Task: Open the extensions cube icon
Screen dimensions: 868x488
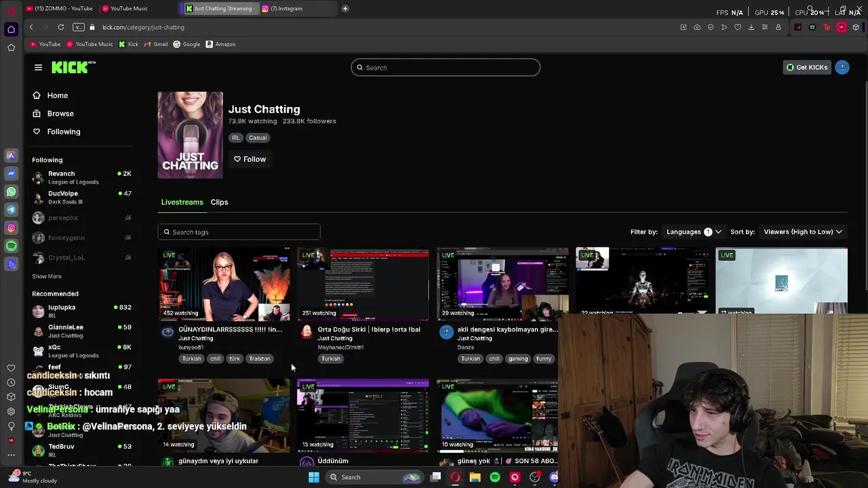Action: point(856,27)
